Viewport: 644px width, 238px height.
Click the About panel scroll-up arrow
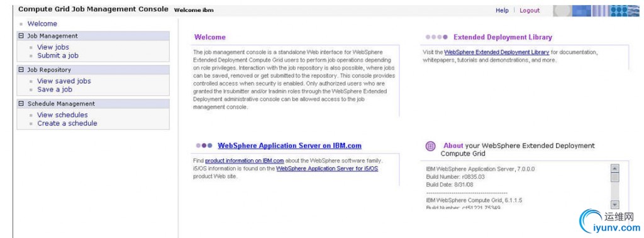pyautogui.click(x=615, y=168)
